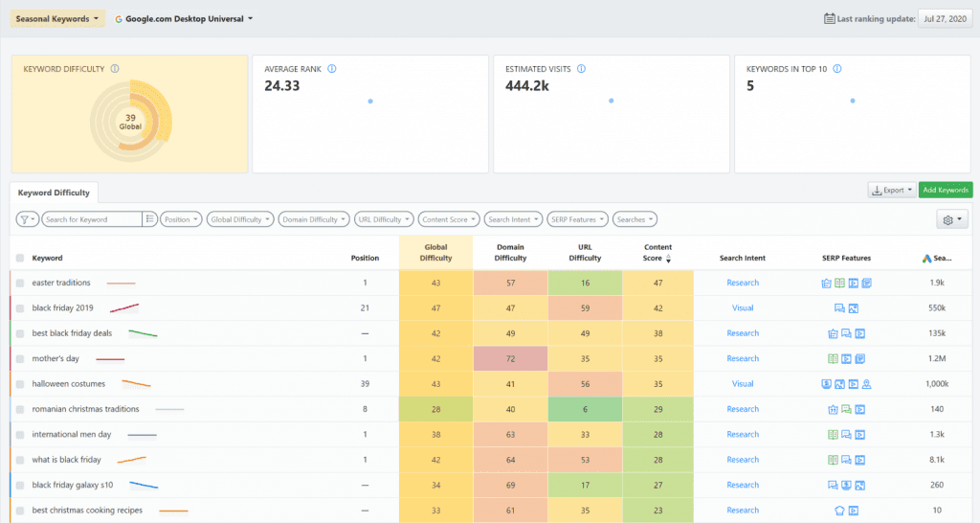Click the keyword list icon beside the search box
The image size is (980, 523).
coord(149,219)
